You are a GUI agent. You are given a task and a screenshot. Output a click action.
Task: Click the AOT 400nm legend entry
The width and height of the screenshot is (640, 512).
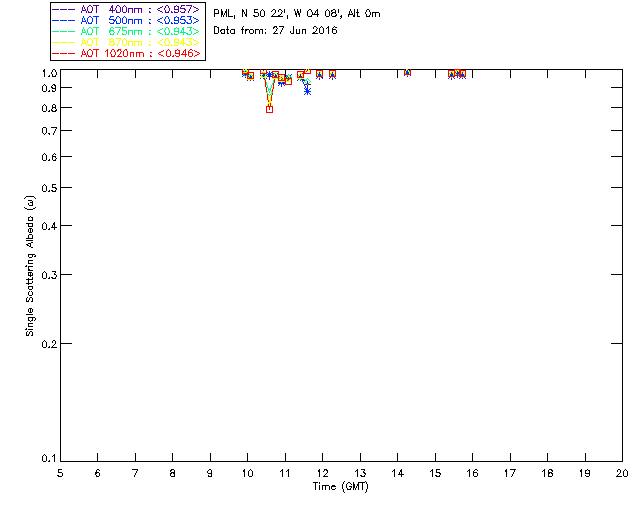pos(126,9)
